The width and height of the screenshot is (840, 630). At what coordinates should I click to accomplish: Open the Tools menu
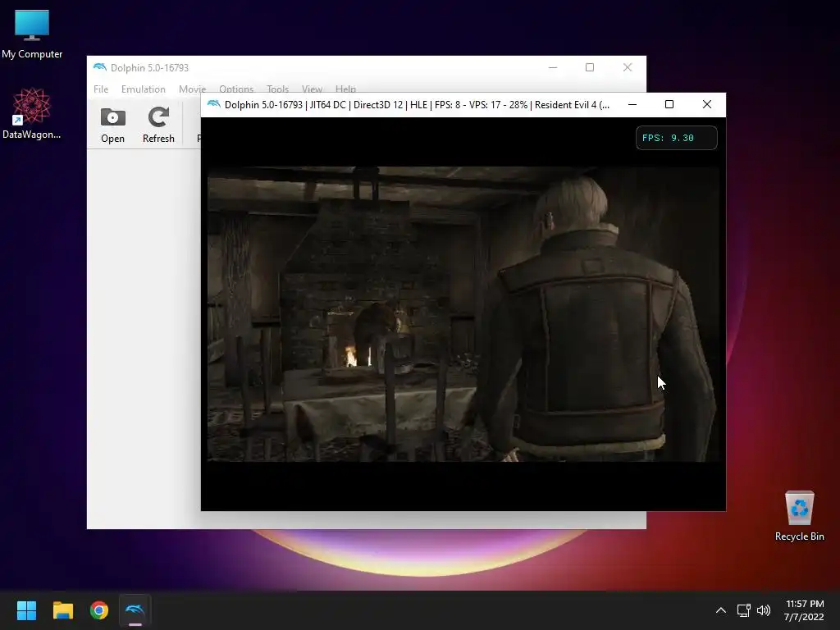(x=277, y=89)
